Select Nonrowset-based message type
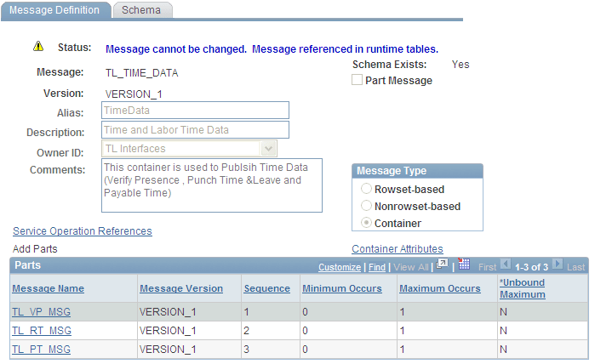The width and height of the screenshot is (595, 364). [x=366, y=206]
